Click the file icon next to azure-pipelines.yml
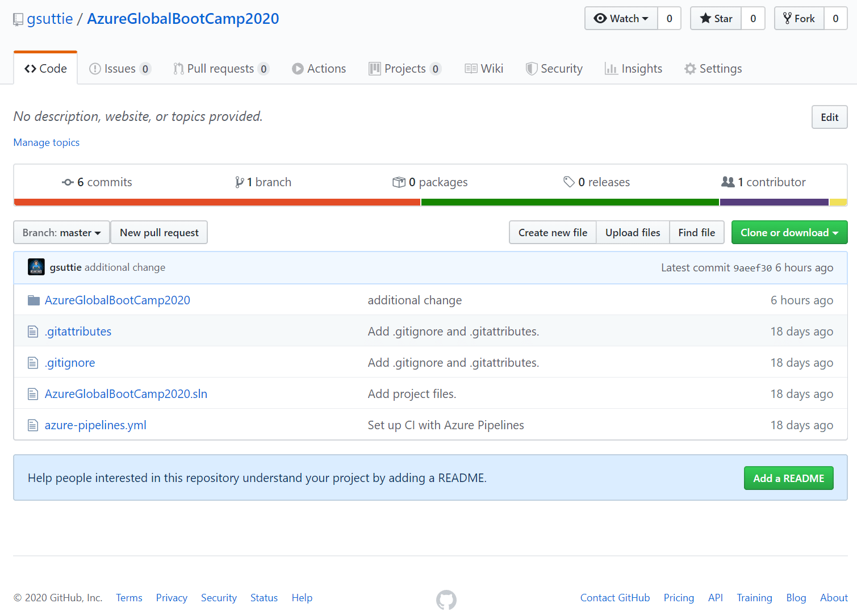Viewport: 857px width, 616px height. [x=33, y=425]
